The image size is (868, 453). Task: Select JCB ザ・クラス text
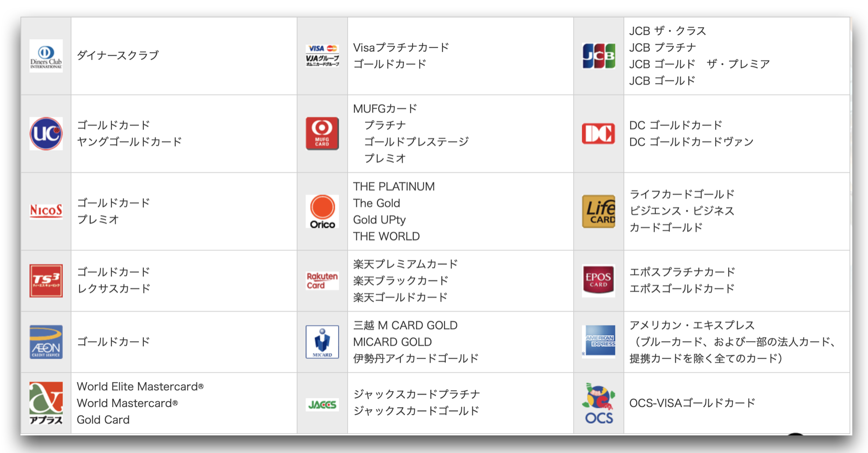[x=668, y=31]
